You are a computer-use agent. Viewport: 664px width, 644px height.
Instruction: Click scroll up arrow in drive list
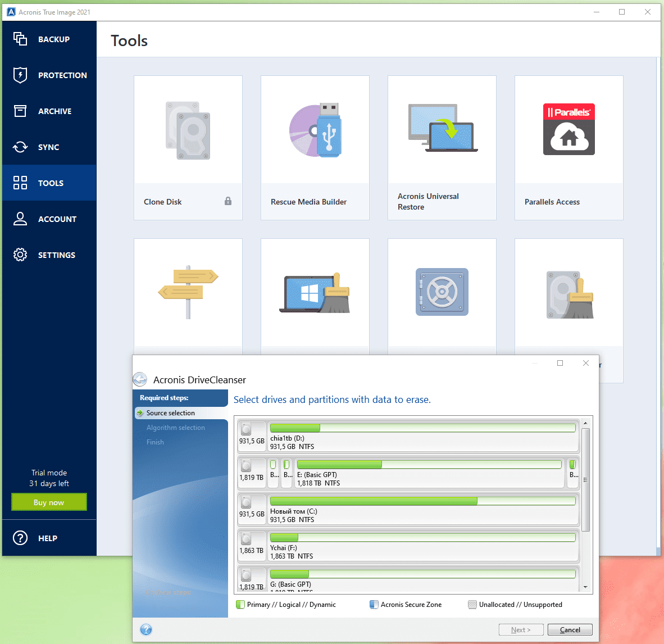click(585, 423)
